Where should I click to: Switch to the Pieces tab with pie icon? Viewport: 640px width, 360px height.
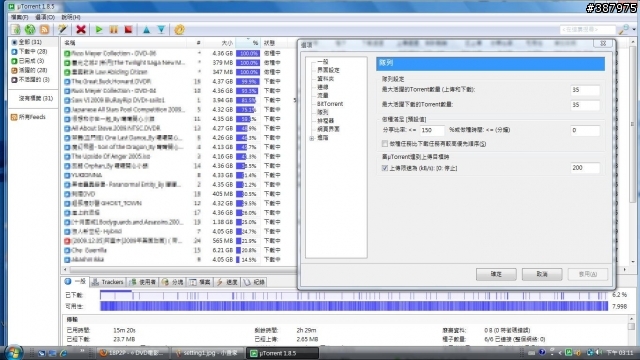click(173, 282)
